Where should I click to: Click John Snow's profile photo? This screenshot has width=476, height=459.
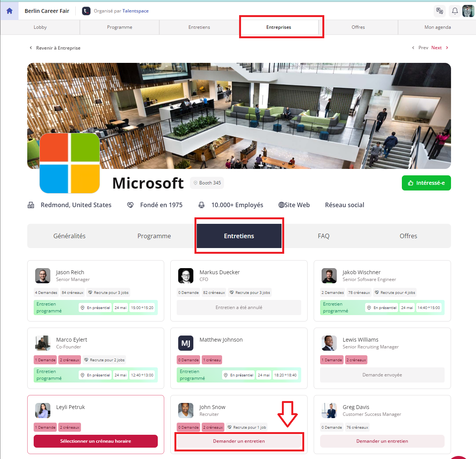(x=186, y=411)
